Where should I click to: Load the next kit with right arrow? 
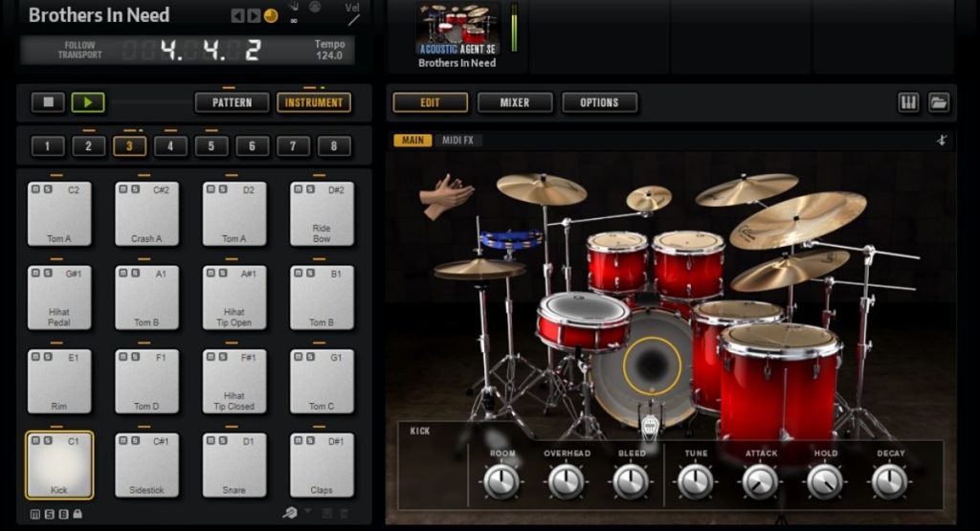[x=253, y=15]
